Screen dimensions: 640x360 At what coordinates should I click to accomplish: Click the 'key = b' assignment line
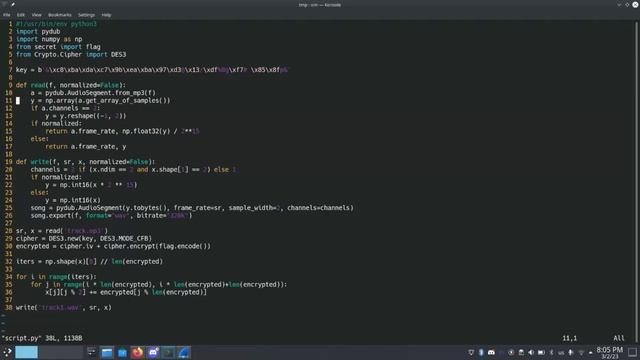point(152,70)
